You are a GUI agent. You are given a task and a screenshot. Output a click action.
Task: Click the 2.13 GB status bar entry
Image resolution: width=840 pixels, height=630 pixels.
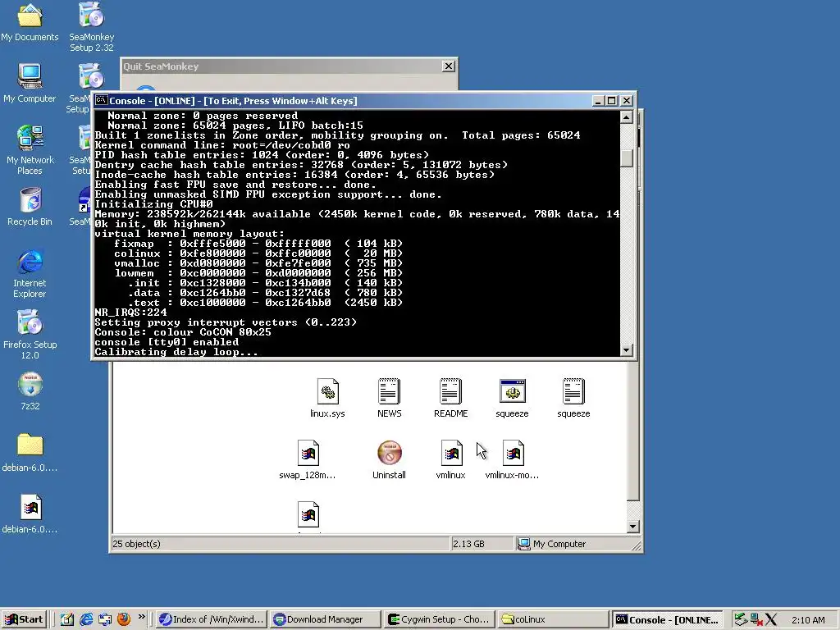click(468, 544)
